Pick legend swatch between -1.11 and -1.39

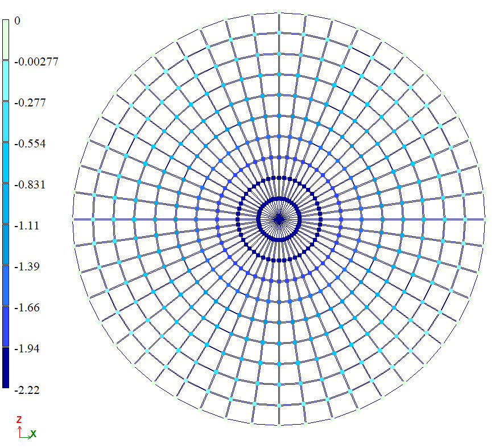click(x=6, y=245)
